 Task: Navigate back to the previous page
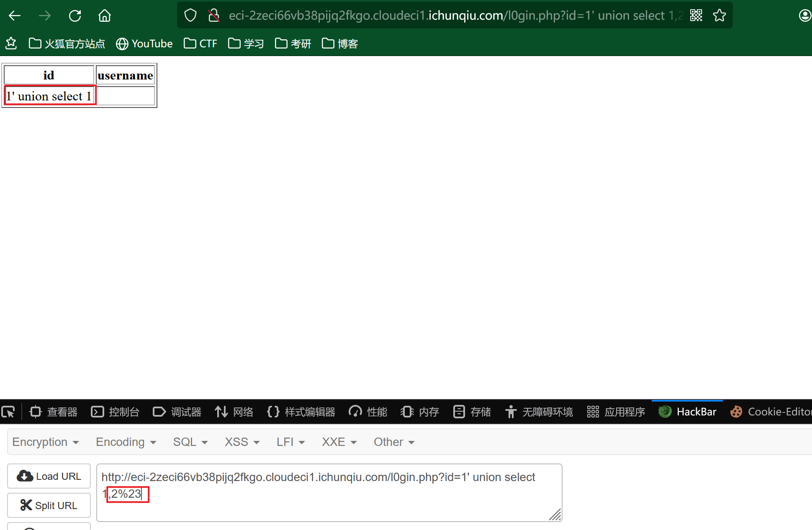[x=14, y=15]
